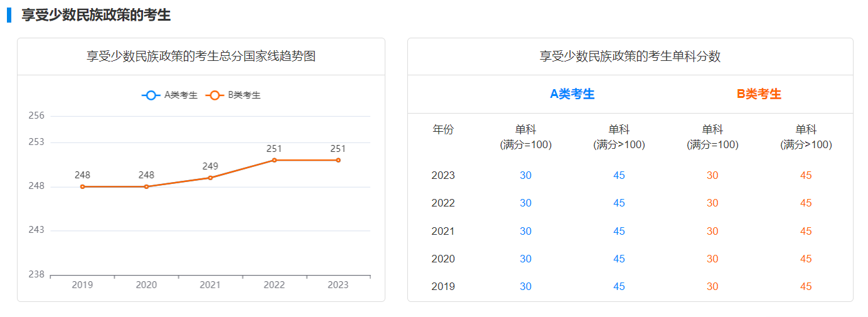The width and height of the screenshot is (868, 317).
Task: Click blue 30 in the 2022 row
Action: [526, 203]
